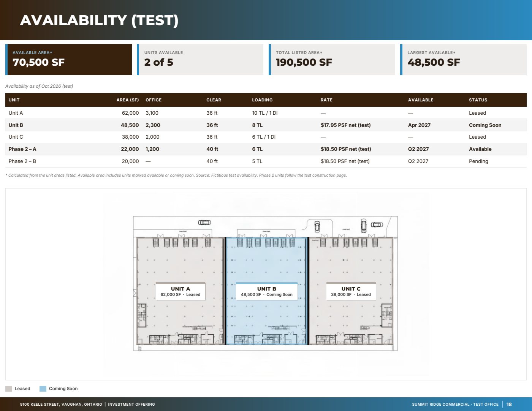Select the '22,000' area value

coord(130,149)
